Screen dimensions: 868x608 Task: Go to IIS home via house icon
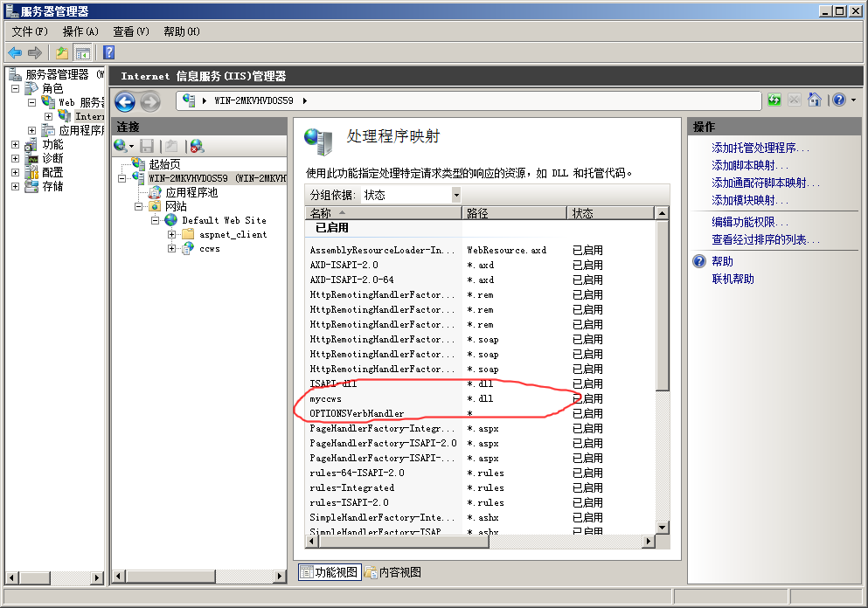(x=815, y=100)
